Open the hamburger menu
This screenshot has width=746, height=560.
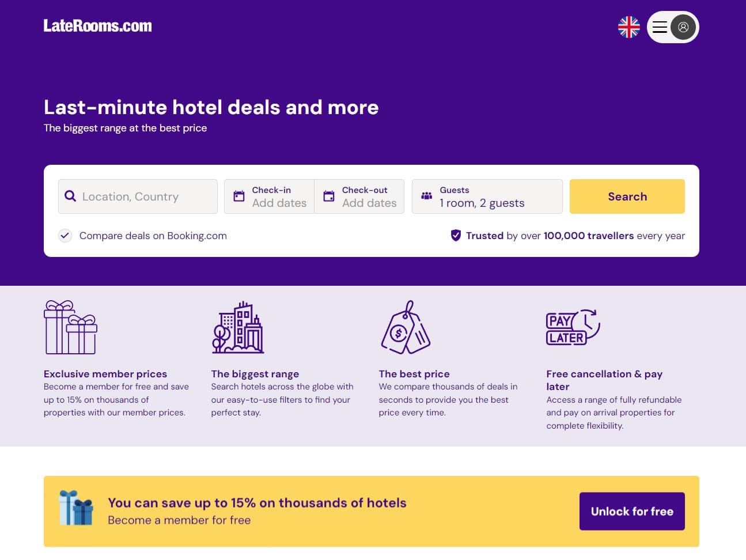660,27
